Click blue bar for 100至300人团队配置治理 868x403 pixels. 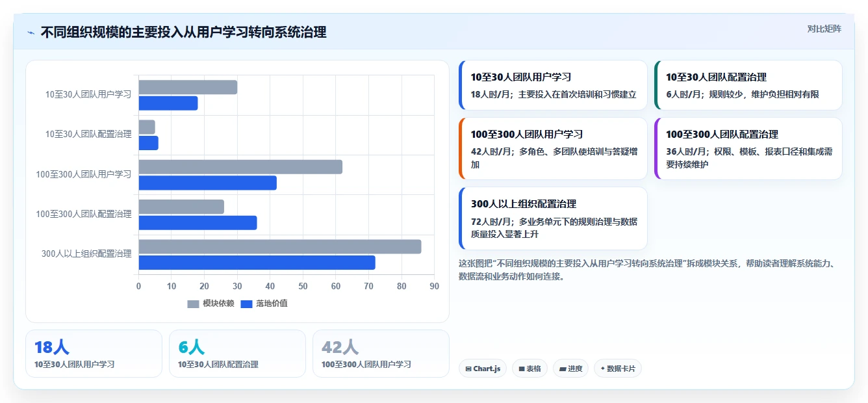(198, 223)
